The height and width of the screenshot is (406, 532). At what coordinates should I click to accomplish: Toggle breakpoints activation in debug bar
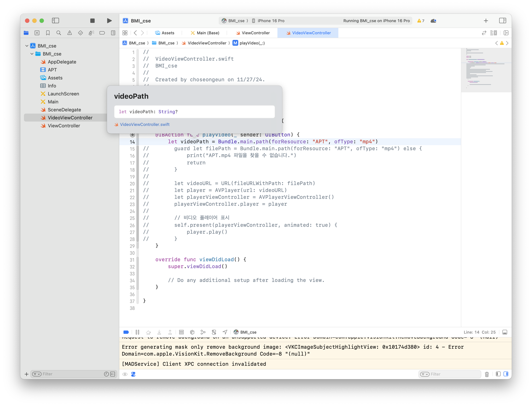pyautogui.click(x=126, y=332)
